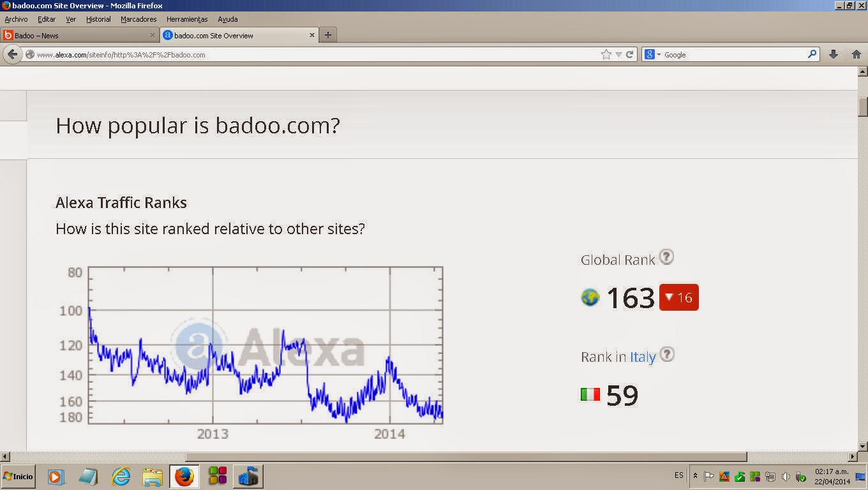
Task: Click the Inicio start button
Action: [x=18, y=476]
